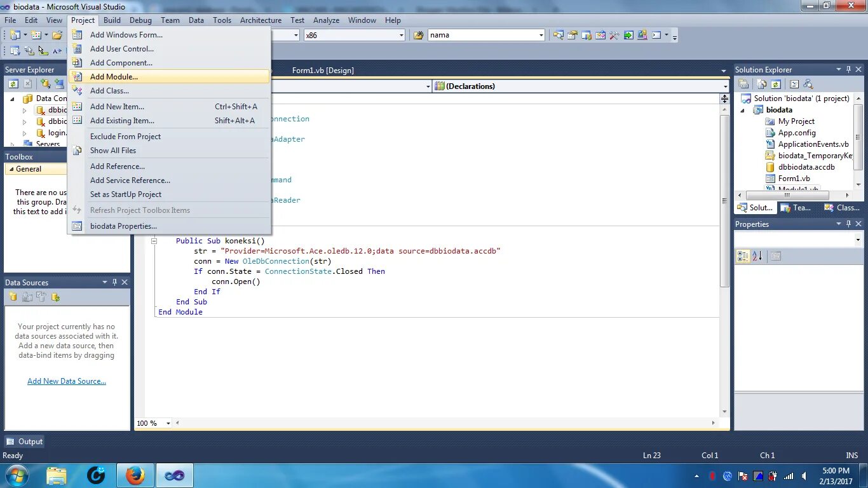Click the Solution Explorer horizontal scrollbar
The image size is (868, 488).
(x=787, y=195)
